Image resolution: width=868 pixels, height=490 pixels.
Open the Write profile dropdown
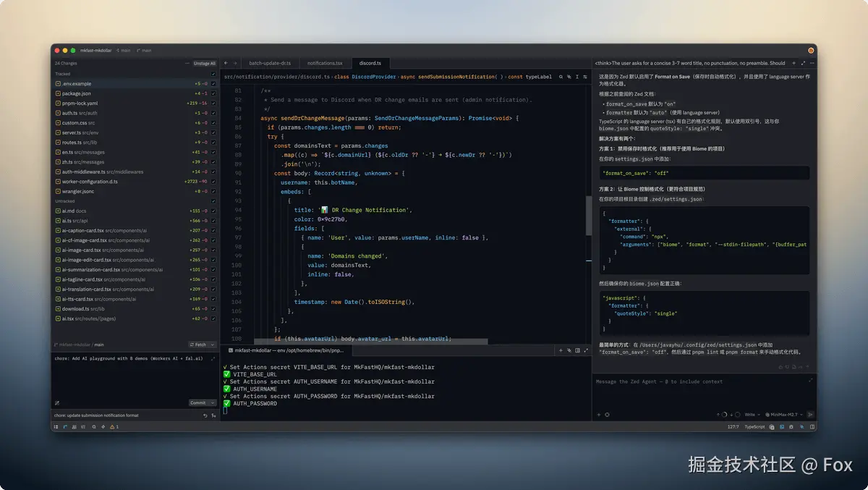[752, 415]
